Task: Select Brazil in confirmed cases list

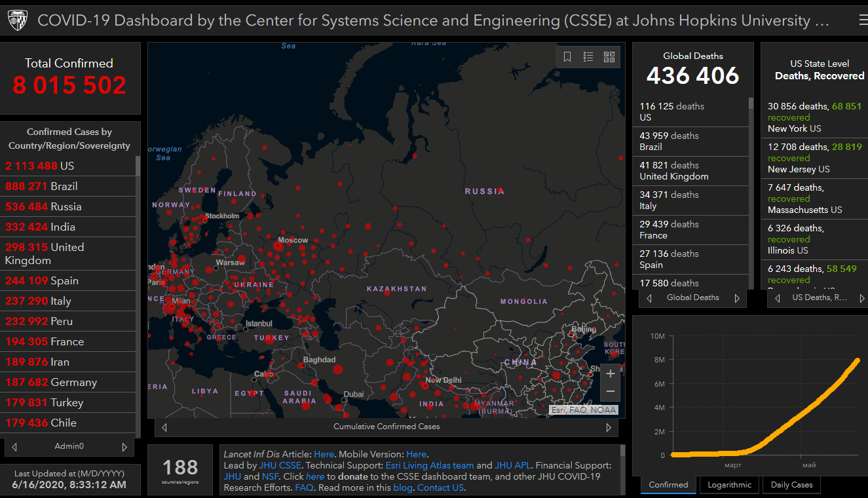Action: [x=66, y=186]
